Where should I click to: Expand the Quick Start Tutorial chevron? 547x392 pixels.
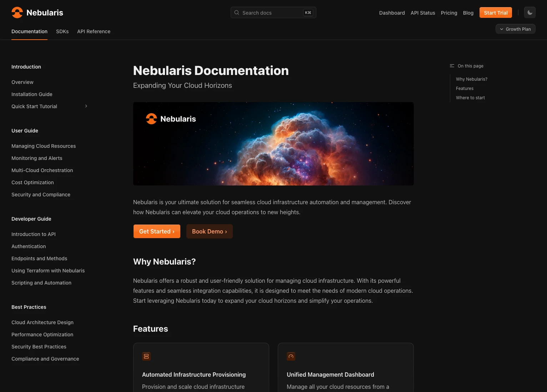click(86, 106)
